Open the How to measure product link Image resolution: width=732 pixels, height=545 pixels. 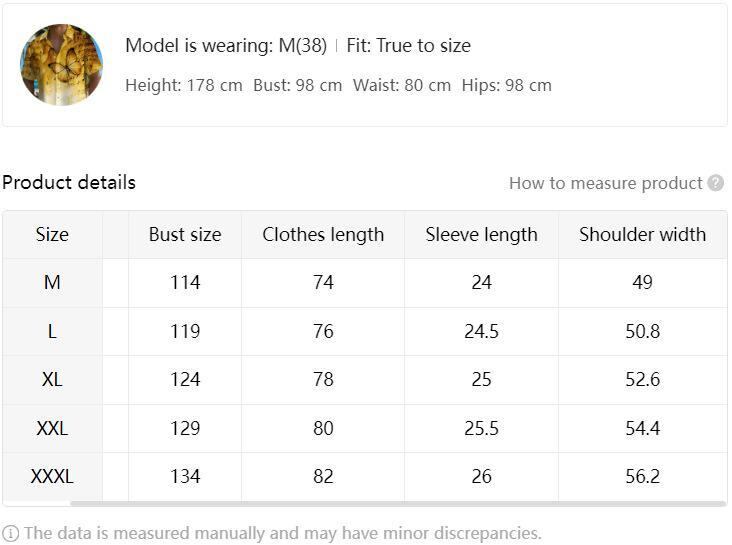[605, 183]
